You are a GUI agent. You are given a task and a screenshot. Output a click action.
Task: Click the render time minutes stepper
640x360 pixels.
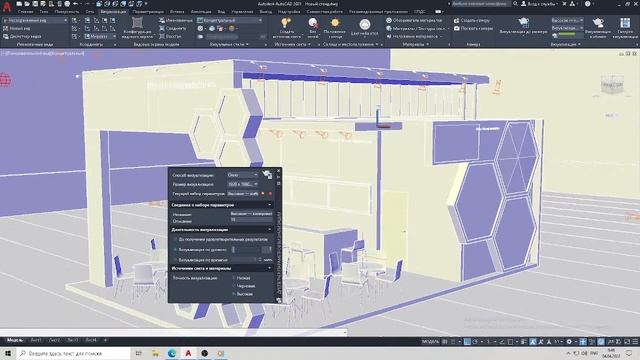(260, 260)
